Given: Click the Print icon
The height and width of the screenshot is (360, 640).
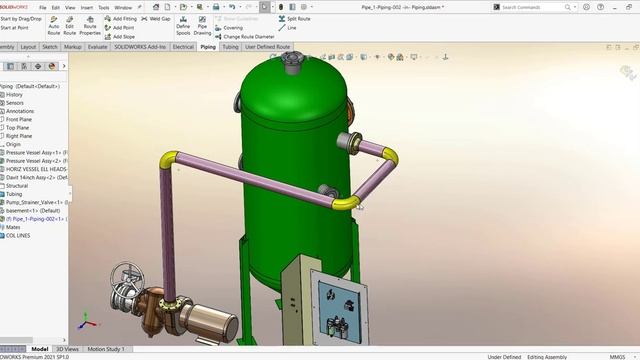Looking at the screenshot, I should (216, 7).
